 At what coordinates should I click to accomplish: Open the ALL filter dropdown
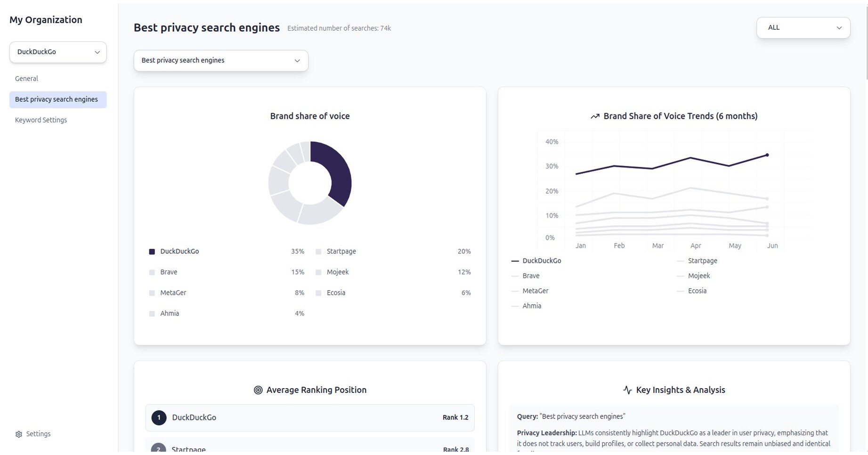[803, 27]
